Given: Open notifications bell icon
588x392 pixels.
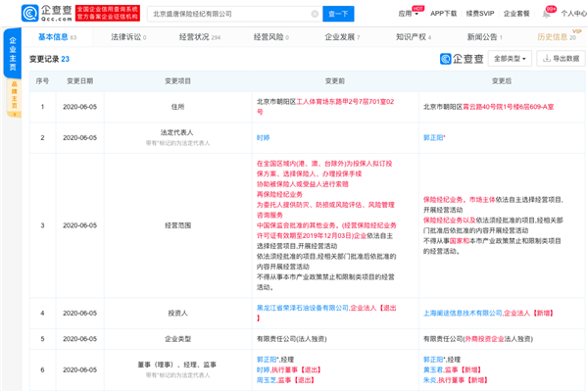Looking at the screenshot, I should (x=547, y=14).
